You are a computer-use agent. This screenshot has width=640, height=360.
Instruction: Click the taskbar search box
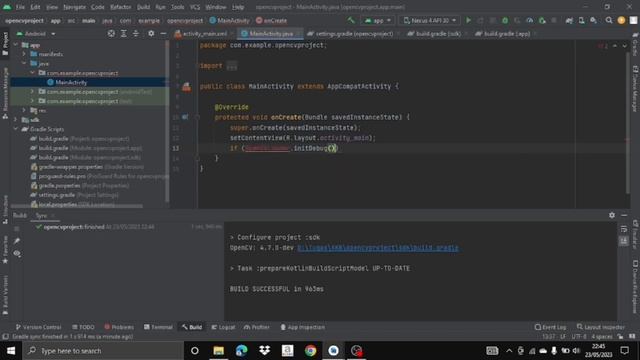click(x=103, y=351)
